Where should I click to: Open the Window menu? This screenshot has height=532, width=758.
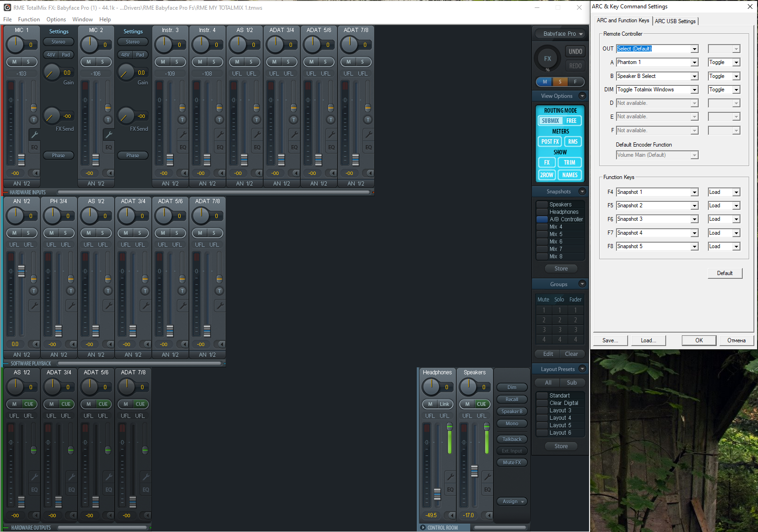(83, 19)
